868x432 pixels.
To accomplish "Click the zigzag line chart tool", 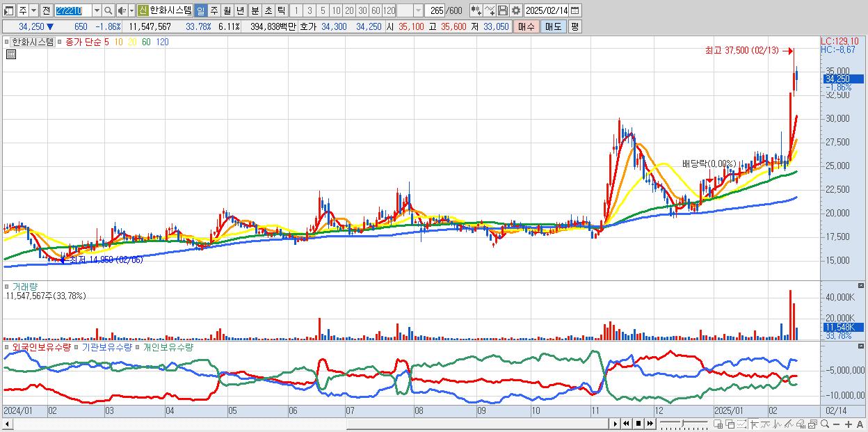I will (x=778, y=424).
